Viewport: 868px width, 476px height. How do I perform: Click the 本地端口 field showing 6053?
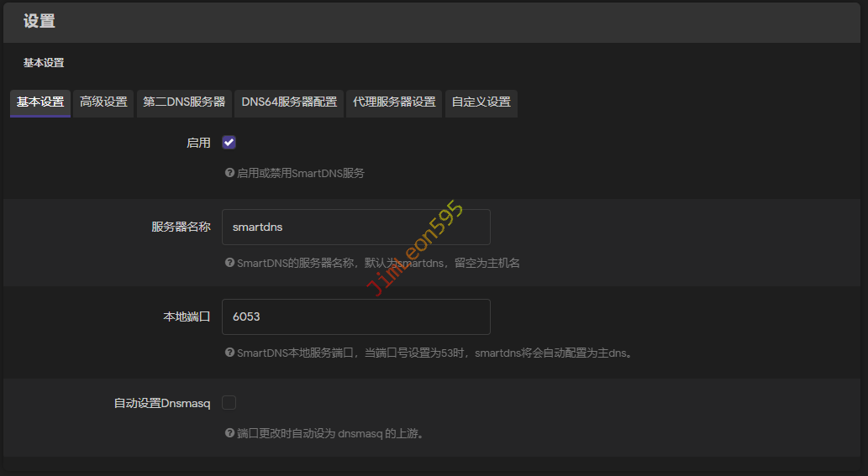coord(355,317)
